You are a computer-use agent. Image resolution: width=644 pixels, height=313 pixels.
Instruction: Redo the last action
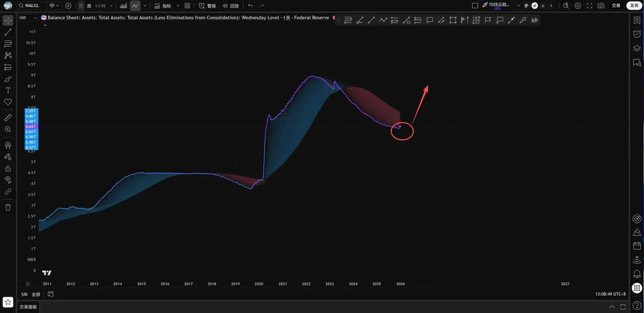(x=262, y=5)
